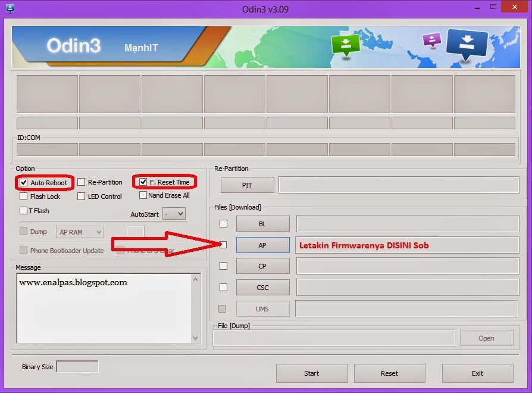
Task: Uncheck F. Reset Time option
Action: [x=143, y=182]
